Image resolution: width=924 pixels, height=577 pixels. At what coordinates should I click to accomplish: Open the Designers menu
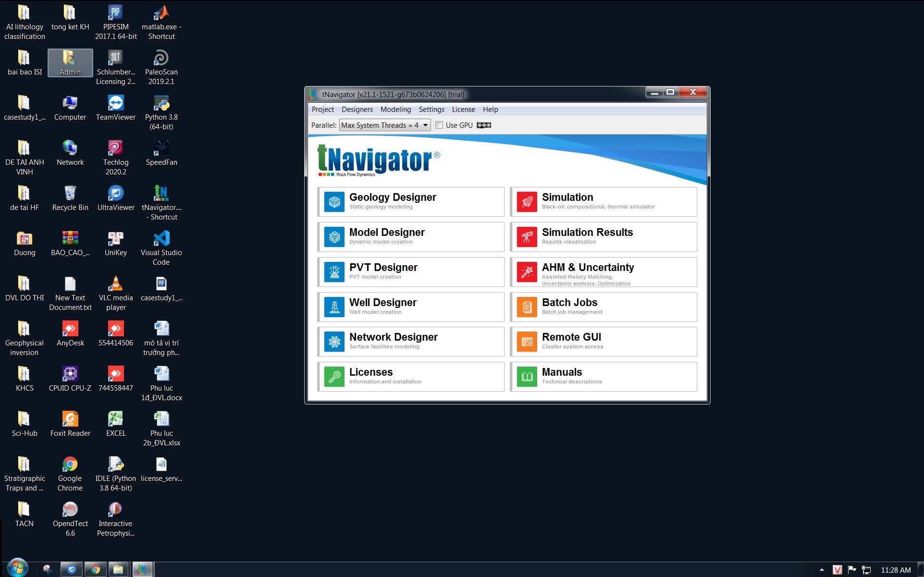357,110
